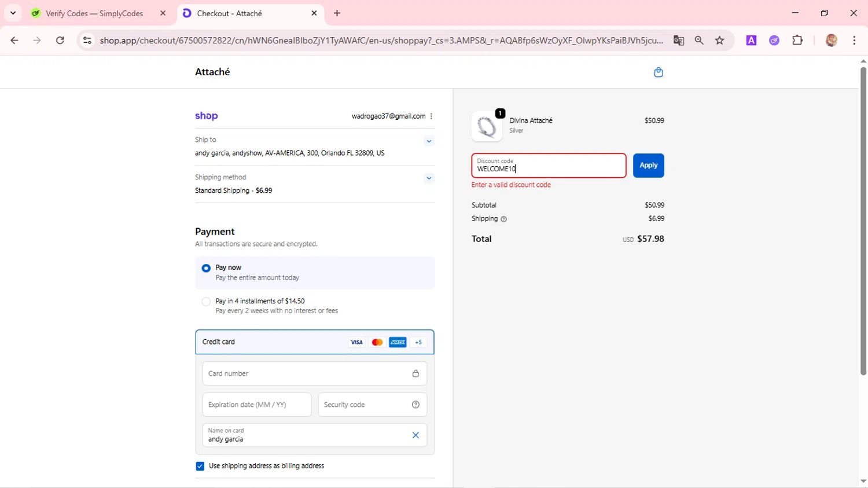Open the Extensions puzzle menu
Screen dimensions: 868x488
tap(797, 41)
